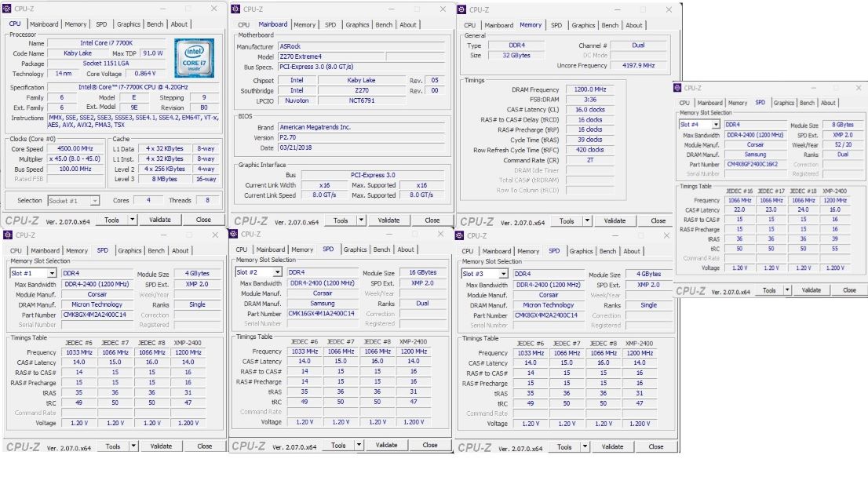
Task: Switch to the Graphics tab in the ASRock Mainboard window
Action: [x=357, y=25]
